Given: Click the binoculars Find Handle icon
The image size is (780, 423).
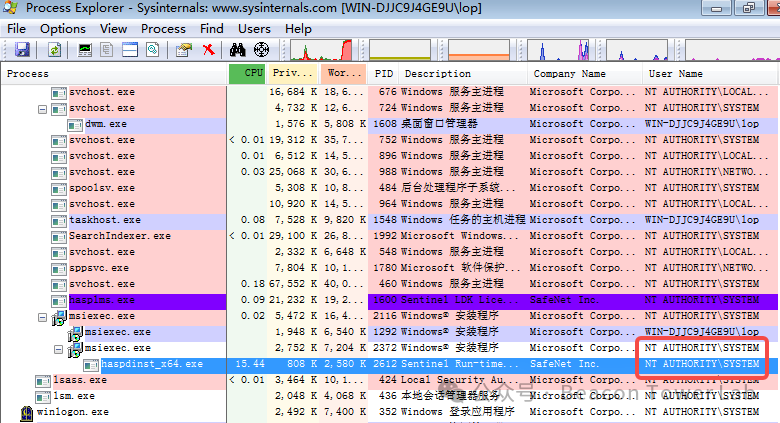Looking at the screenshot, I should pyautogui.click(x=237, y=50).
